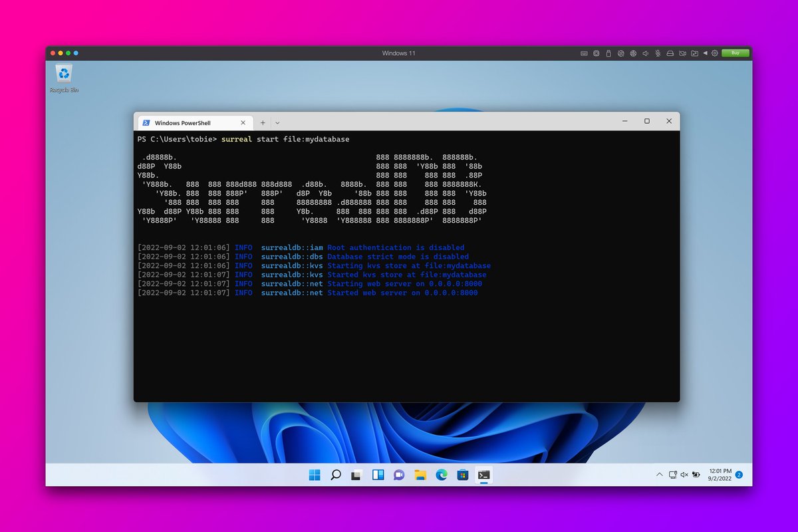Click the 'surrealdb::dbs' module label

coord(292,257)
